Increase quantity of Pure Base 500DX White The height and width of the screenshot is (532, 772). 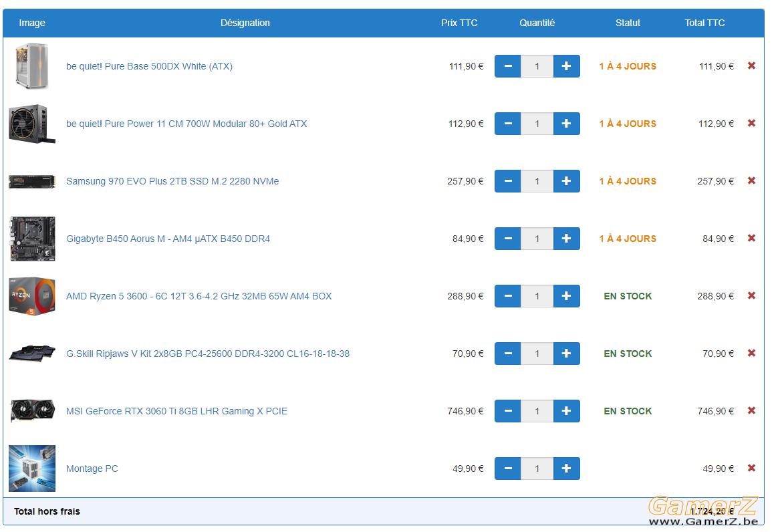coord(567,66)
